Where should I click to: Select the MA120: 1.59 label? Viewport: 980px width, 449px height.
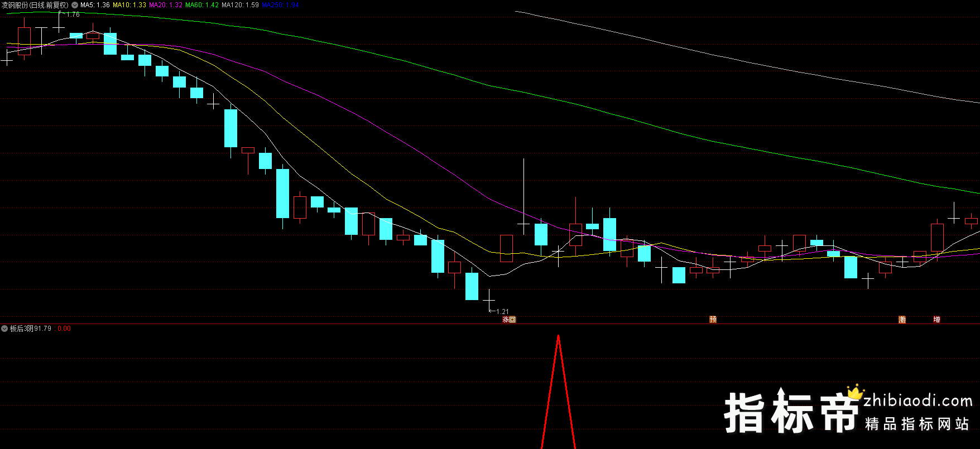click(240, 5)
